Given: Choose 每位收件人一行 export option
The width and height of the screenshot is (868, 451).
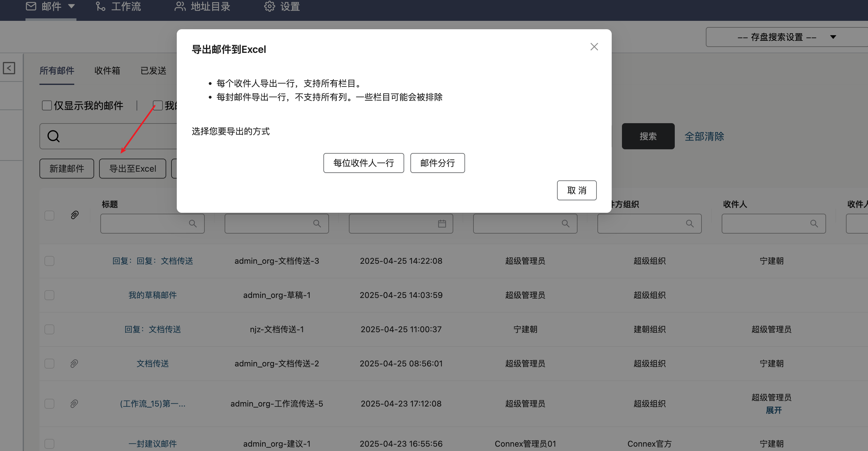Looking at the screenshot, I should (363, 163).
